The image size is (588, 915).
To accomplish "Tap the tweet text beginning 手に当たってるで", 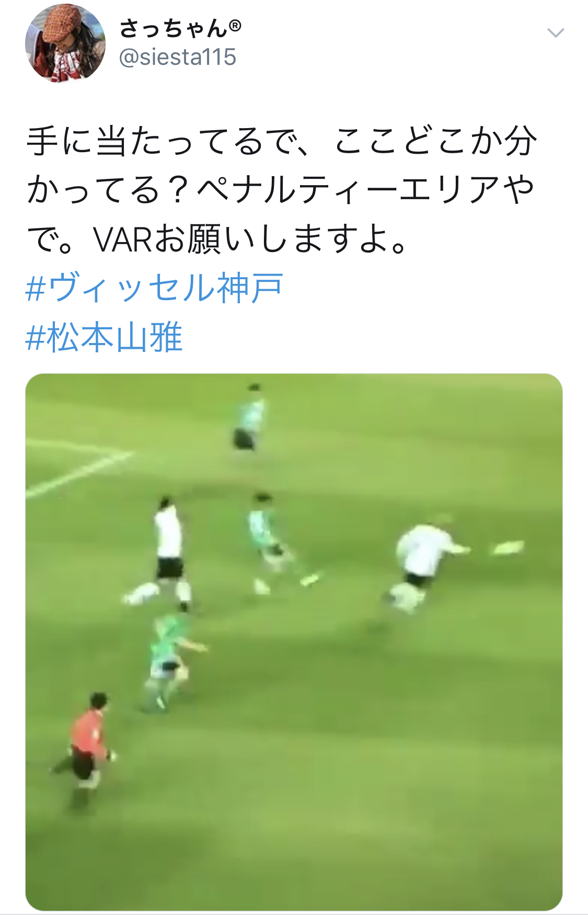I will [x=281, y=189].
